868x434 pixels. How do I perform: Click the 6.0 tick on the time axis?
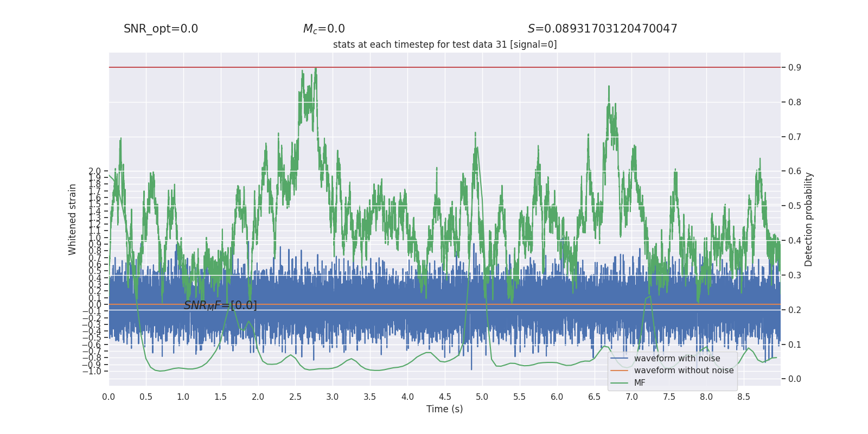tap(557, 397)
